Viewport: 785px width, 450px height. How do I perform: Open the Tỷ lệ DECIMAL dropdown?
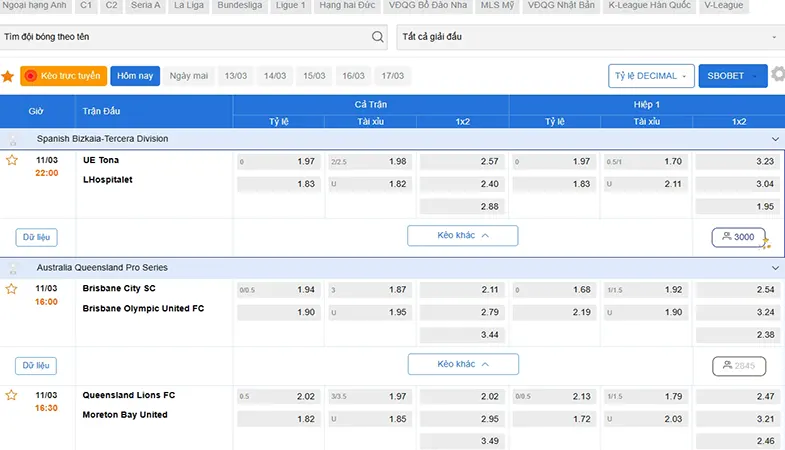click(x=651, y=76)
